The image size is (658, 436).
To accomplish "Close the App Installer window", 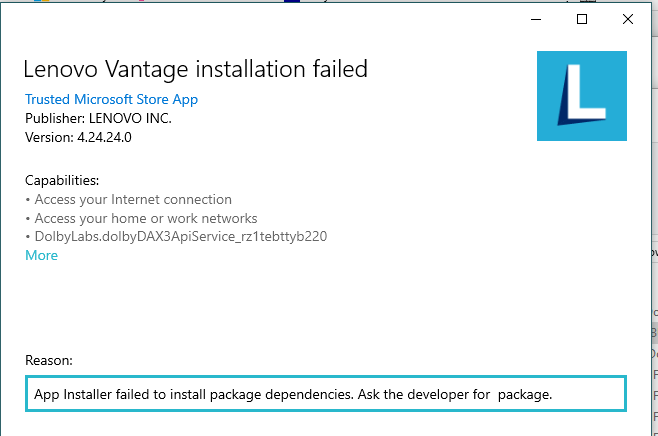I will coord(627,19).
